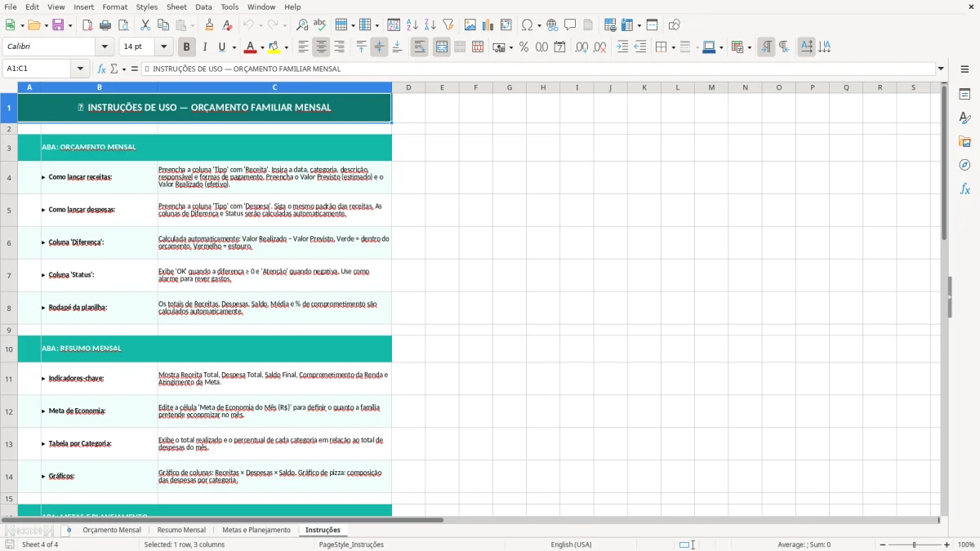Viewport: 980px width, 551px height.
Task: Open the Data menu
Action: click(x=203, y=7)
